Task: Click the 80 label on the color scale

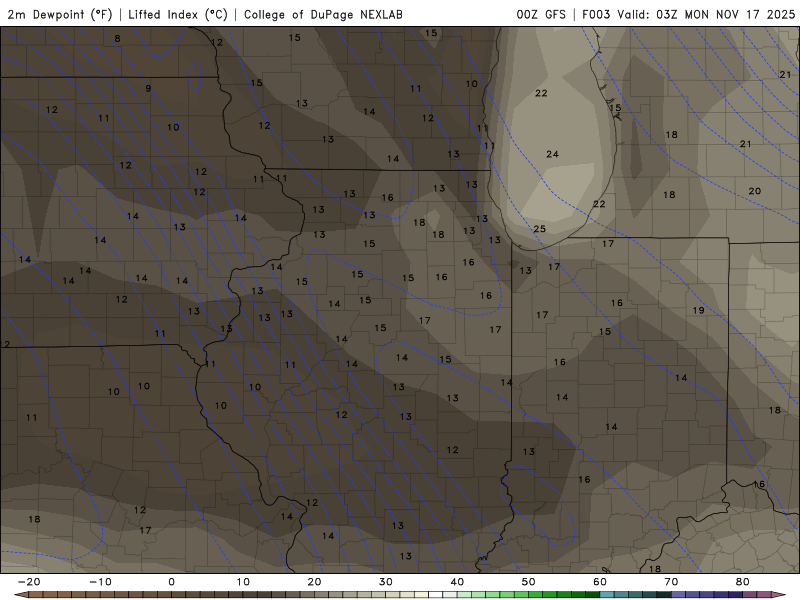Action: 743,582
